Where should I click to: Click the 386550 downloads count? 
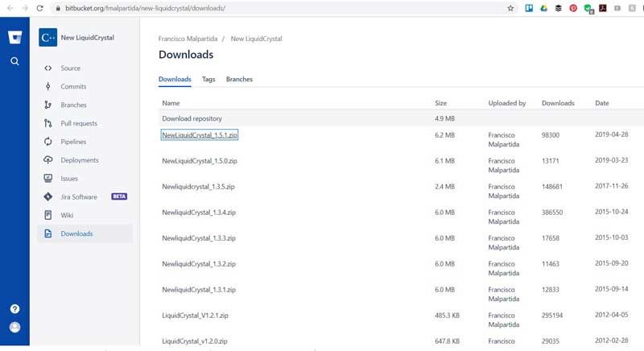pyautogui.click(x=552, y=213)
